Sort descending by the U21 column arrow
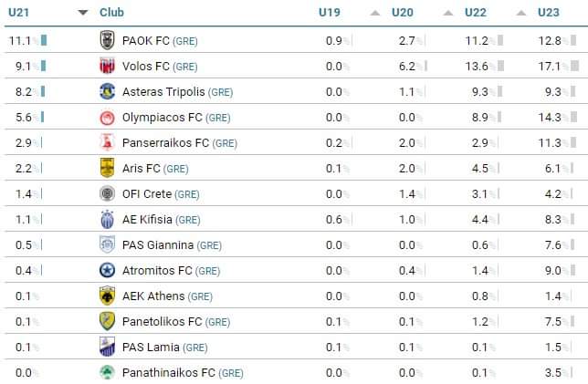 83,13
